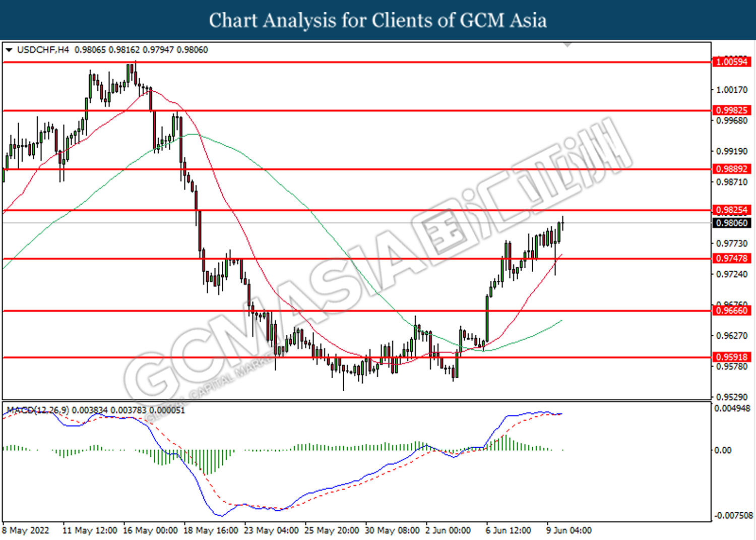Screen dimensions: 756x540
Task: Click the MACD scale value 0.004948
Action: pos(733,408)
